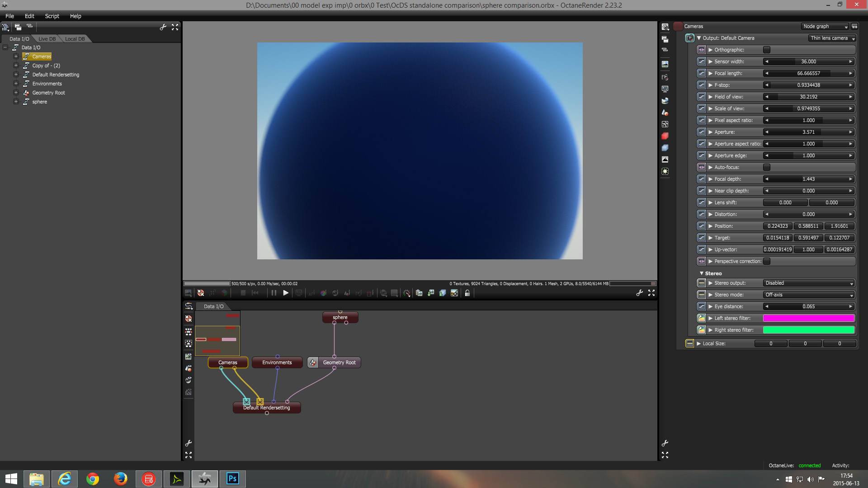Image resolution: width=868 pixels, height=488 pixels.
Task: Click the alpha checkerboard background icon
Action: click(454, 293)
